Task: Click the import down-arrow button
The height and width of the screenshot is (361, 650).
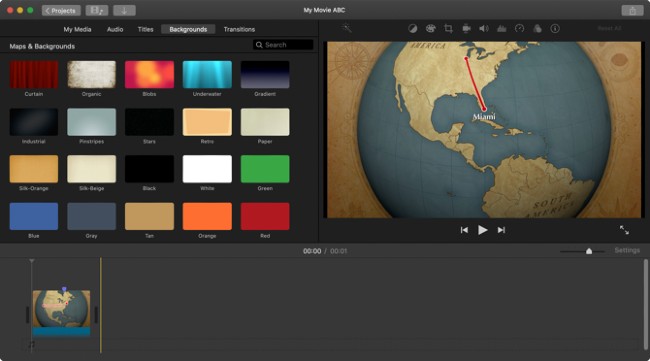Action: 124,10
